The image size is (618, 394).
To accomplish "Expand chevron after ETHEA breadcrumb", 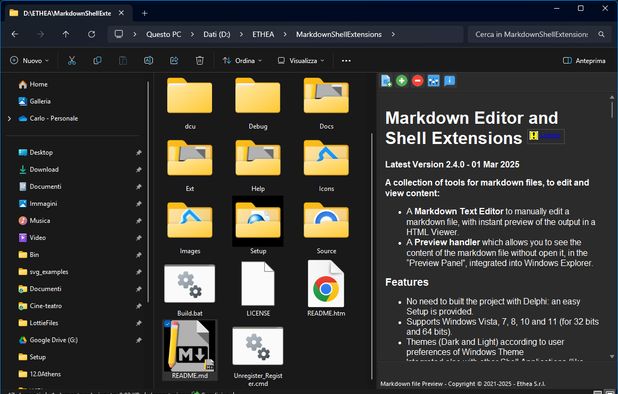I will coord(285,34).
